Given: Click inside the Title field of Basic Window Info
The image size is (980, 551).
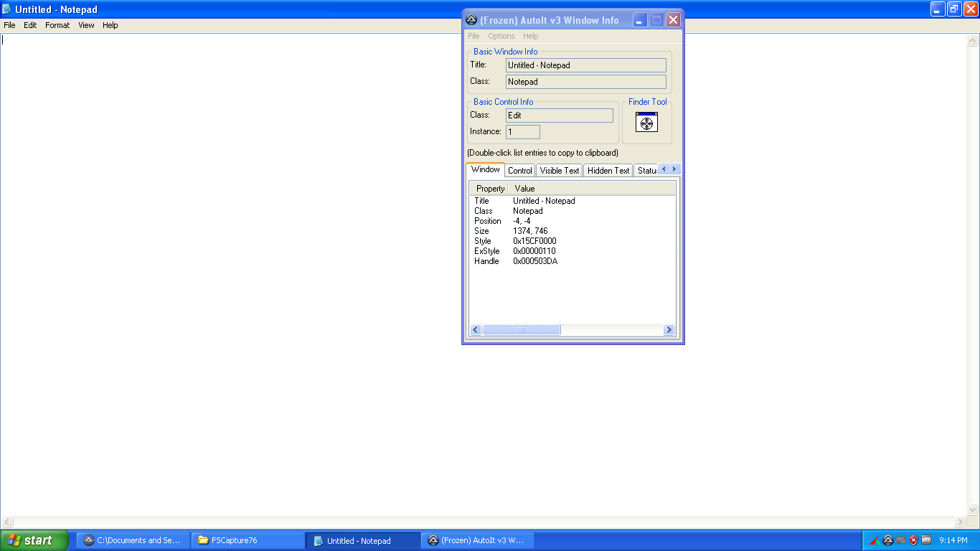Looking at the screenshot, I should pos(585,65).
